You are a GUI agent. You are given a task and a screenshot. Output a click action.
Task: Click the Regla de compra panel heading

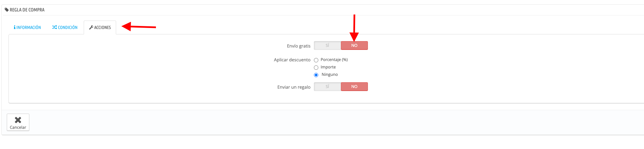pos(27,10)
